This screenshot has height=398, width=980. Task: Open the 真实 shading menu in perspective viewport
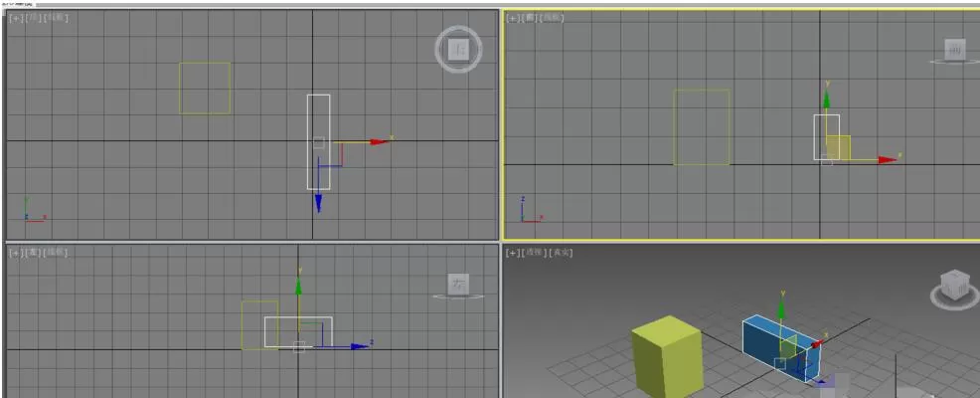click(x=561, y=253)
